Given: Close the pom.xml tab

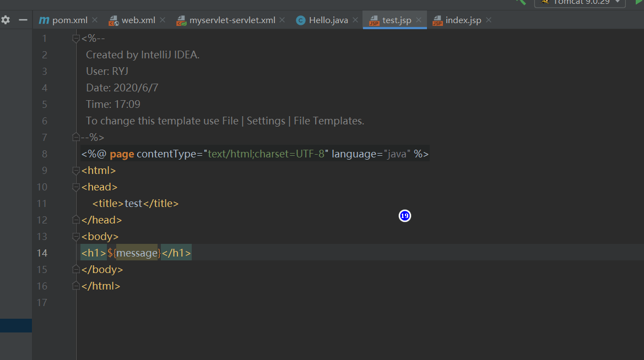Looking at the screenshot, I should (x=95, y=20).
